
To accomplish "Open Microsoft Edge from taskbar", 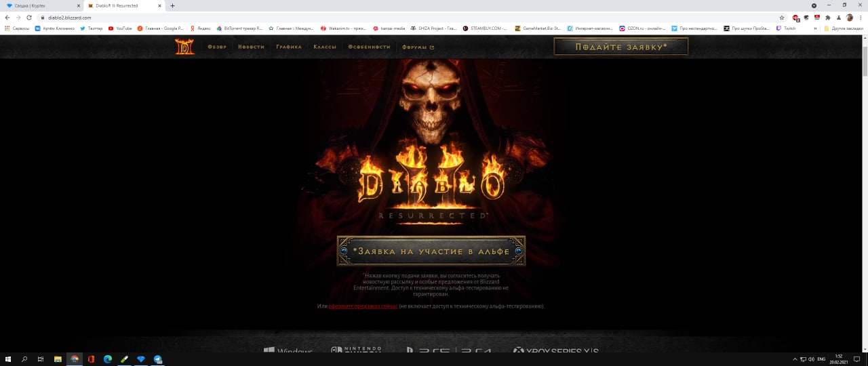I will tap(108, 359).
